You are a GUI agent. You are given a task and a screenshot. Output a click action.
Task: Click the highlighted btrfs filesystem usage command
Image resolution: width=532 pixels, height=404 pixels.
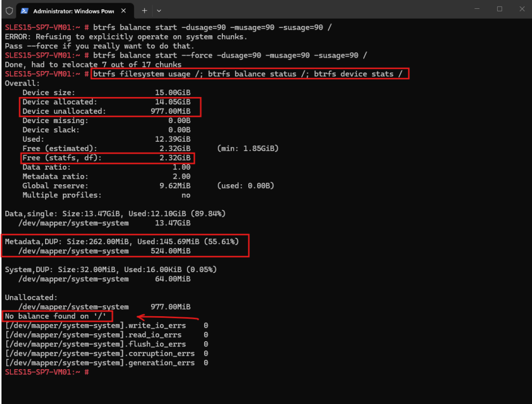[x=250, y=74]
